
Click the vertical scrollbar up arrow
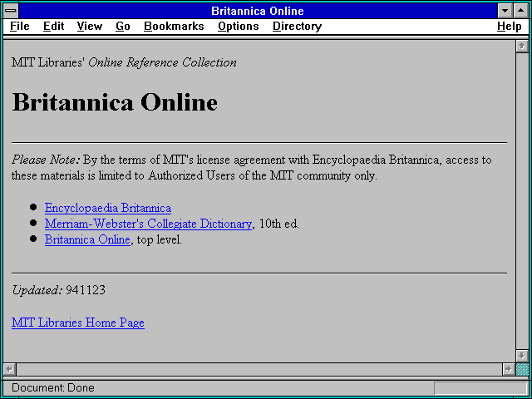522,47
